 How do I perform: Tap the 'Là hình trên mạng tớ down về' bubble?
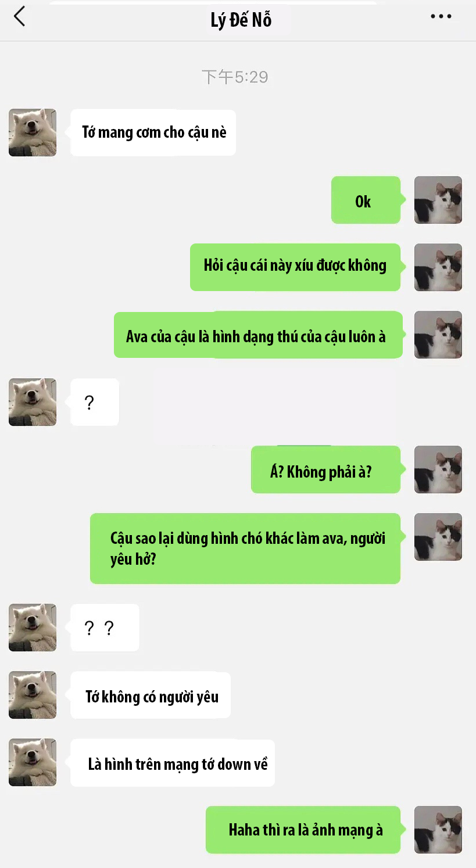coord(173,763)
